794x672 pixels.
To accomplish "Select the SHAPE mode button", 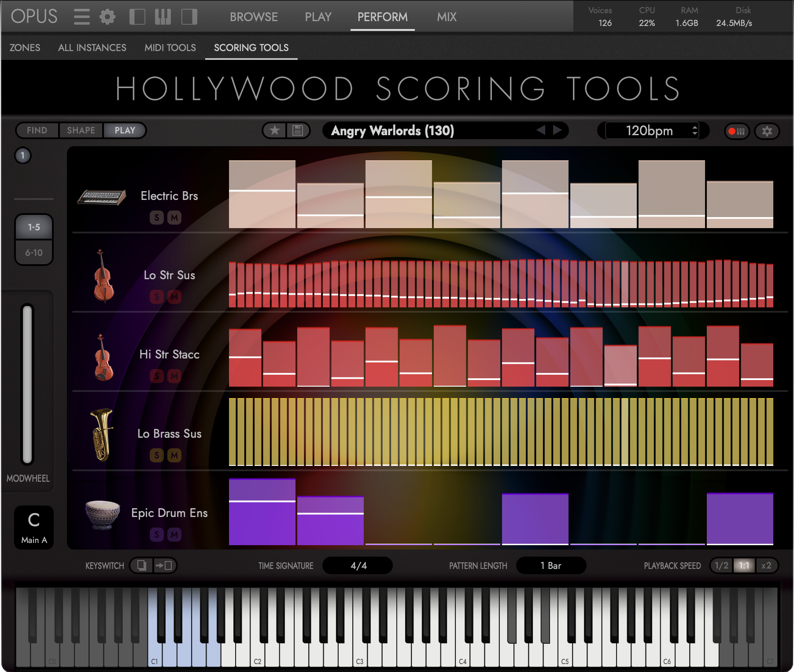I will coord(81,130).
